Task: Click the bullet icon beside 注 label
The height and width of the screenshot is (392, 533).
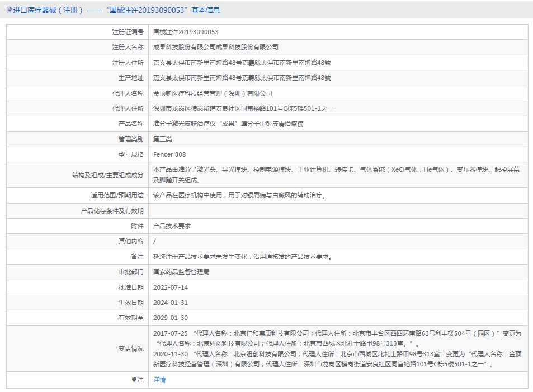Action: coord(134,380)
